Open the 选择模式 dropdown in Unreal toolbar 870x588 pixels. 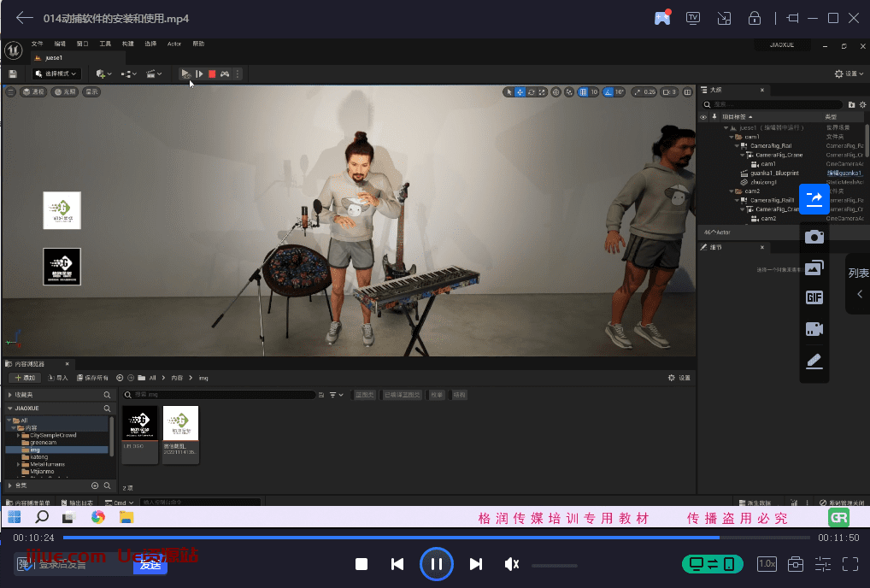pos(56,74)
